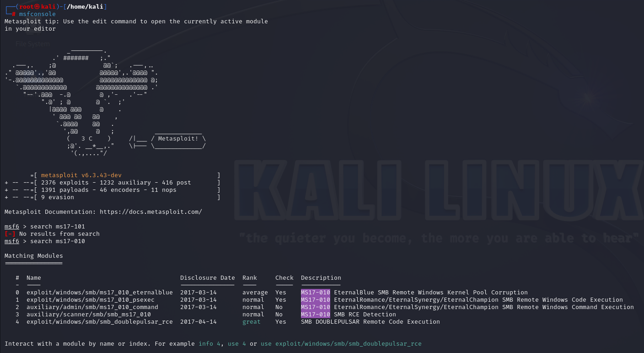Click the 'Description' column header
Image resolution: width=644 pixels, height=353 pixels.
[x=321, y=278]
